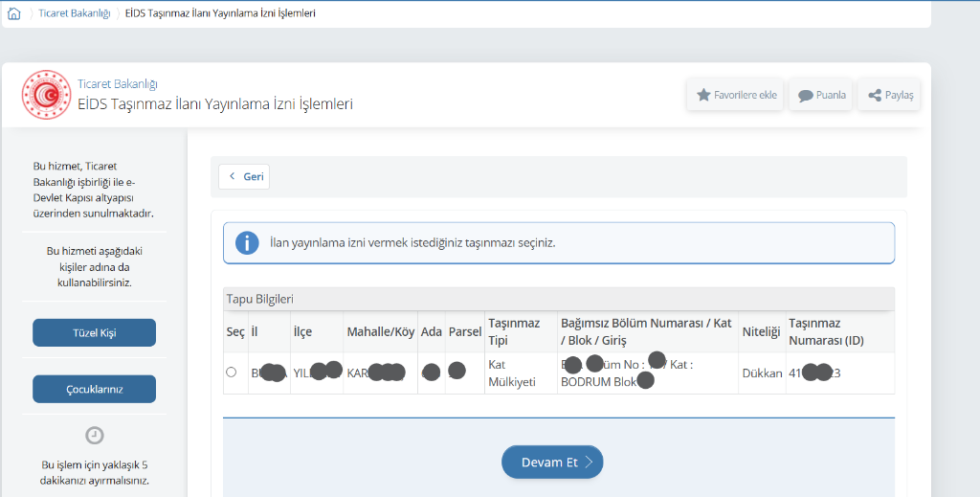Open the Ticaret Bakanlığı breadcrumb link
Image resolution: width=980 pixels, height=497 pixels.
click(x=75, y=13)
